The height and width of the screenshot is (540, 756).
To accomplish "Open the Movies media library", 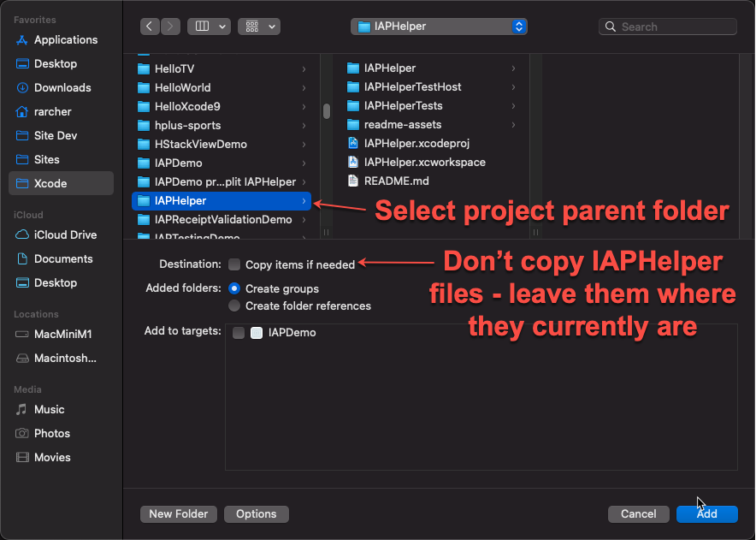I will [61, 458].
